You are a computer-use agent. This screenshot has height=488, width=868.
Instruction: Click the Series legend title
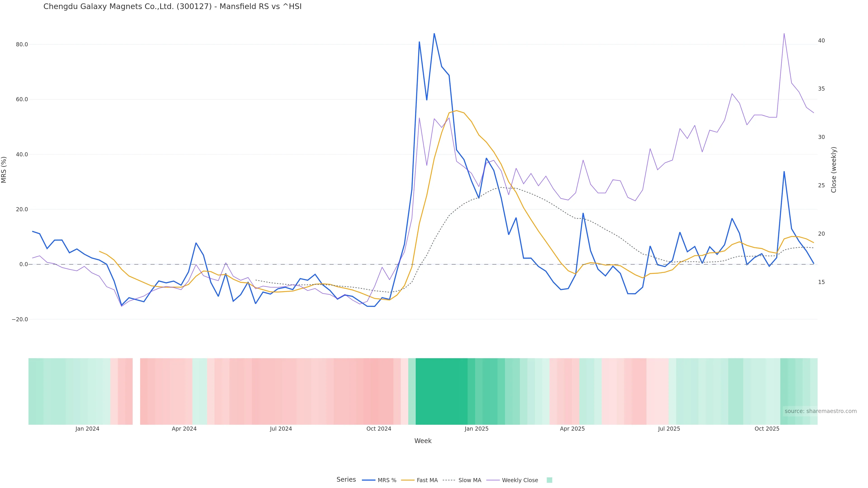[346, 480]
